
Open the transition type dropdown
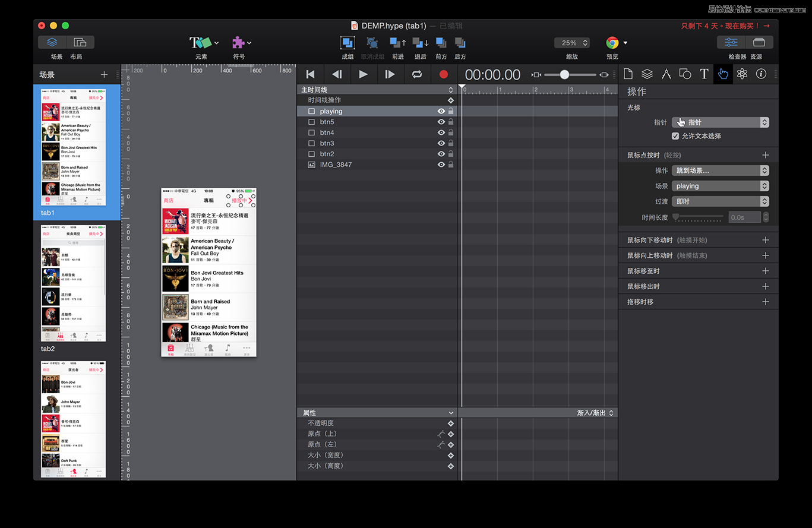coord(721,201)
